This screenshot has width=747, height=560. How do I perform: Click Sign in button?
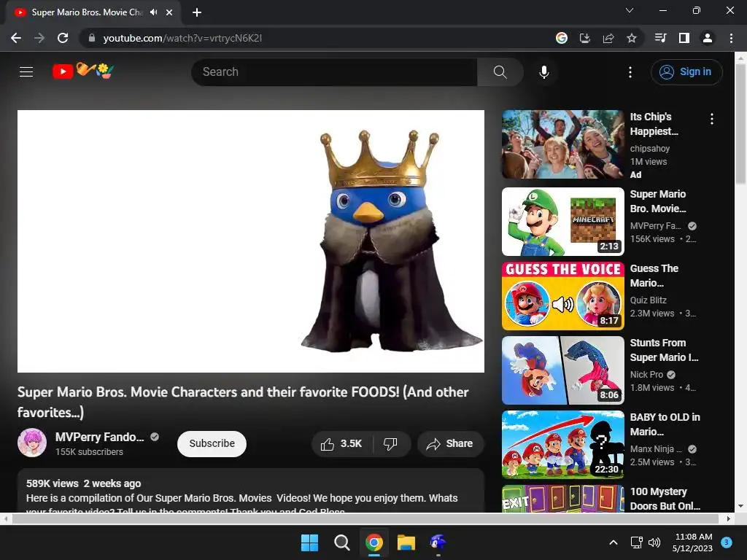pyautogui.click(x=686, y=72)
